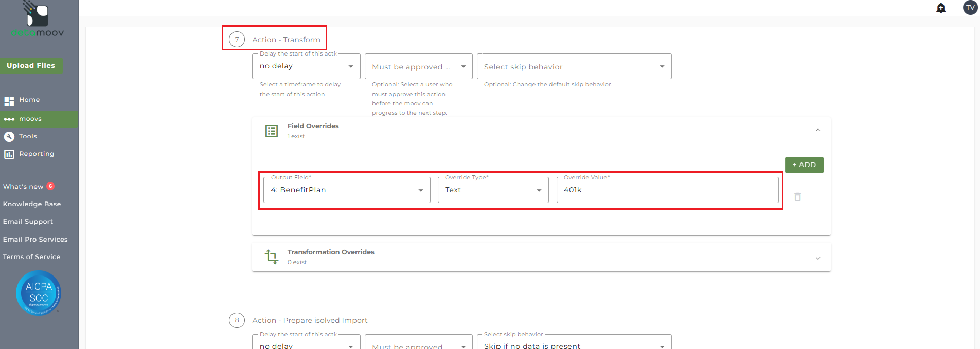Image resolution: width=980 pixels, height=349 pixels.
Task: Expand the Transformation Overrides panel
Action: 817,258
